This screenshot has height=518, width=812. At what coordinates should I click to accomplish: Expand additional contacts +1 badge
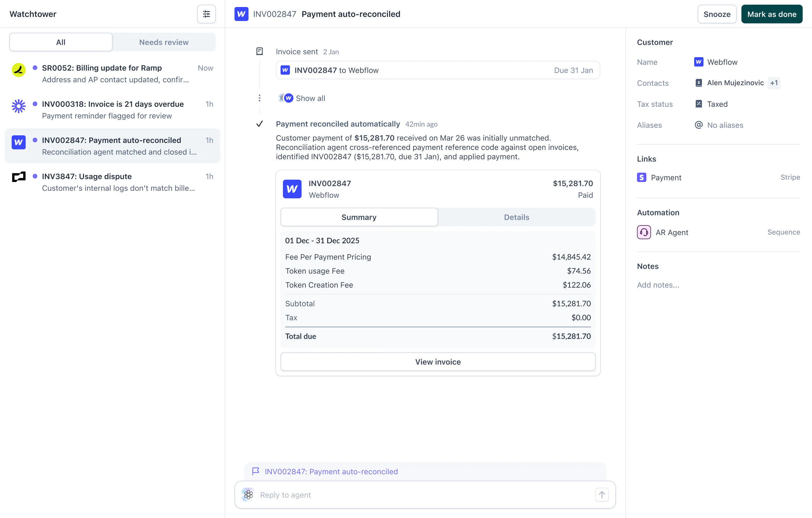tap(774, 83)
